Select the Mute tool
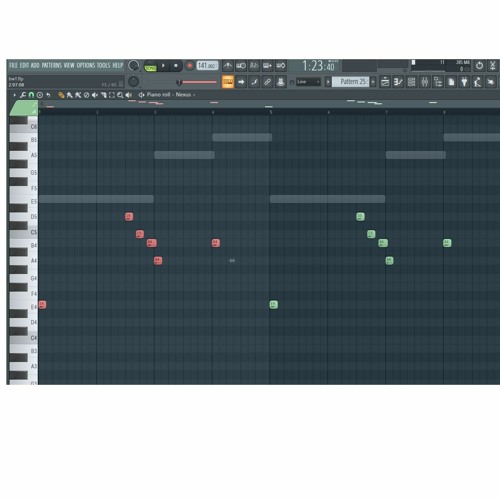Screen dimensions: 500x500 click(x=95, y=95)
